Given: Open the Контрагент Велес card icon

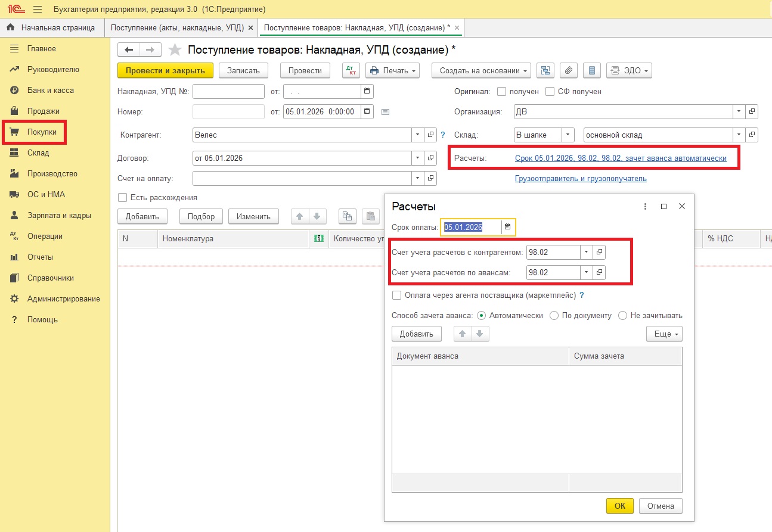Looking at the screenshot, I should (x=431, y=135).
